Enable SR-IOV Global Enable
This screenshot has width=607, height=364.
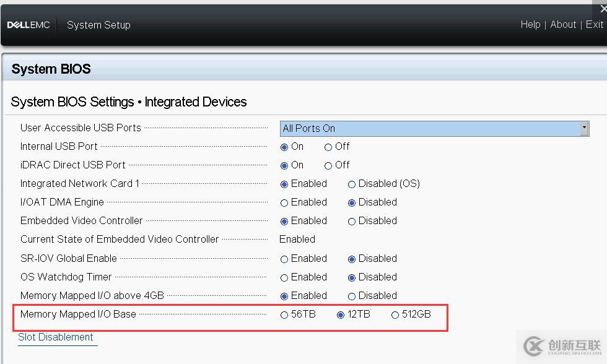coord(284,259)
